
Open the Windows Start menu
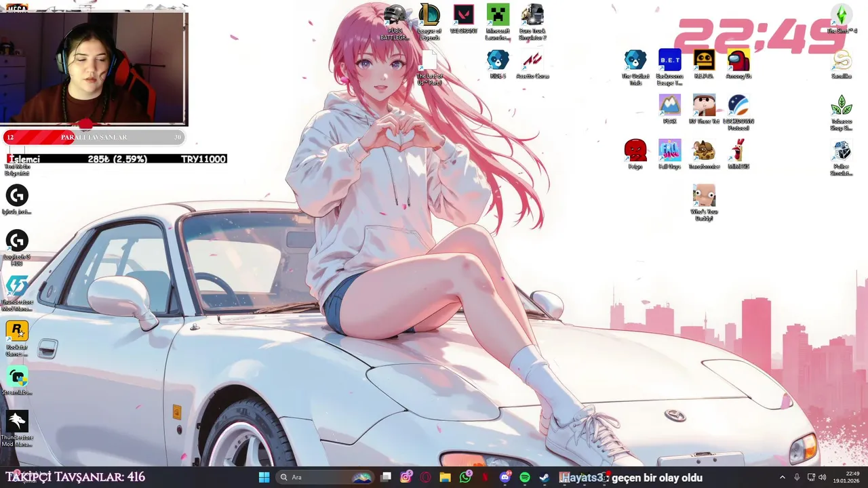click(264, 477)
